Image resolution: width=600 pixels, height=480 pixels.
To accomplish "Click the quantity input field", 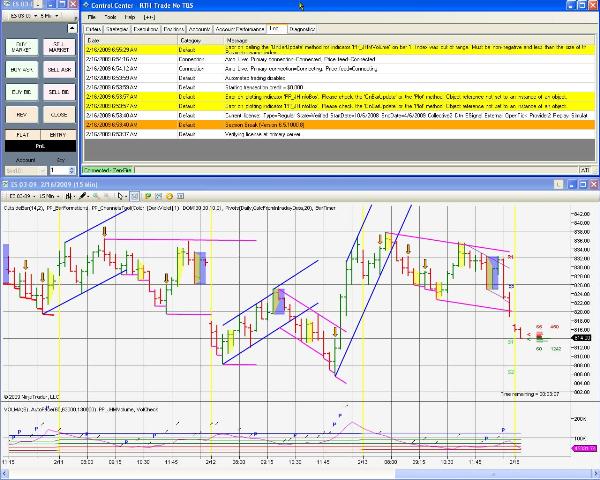I will (59, 170).
